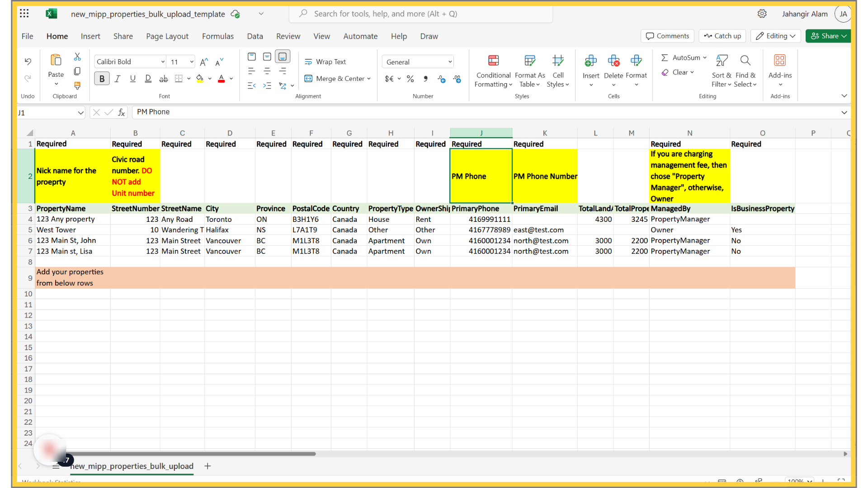This screenshot has height=488, width=868.
Task: Click the Redo arrow icon
Action: point(28,79)
